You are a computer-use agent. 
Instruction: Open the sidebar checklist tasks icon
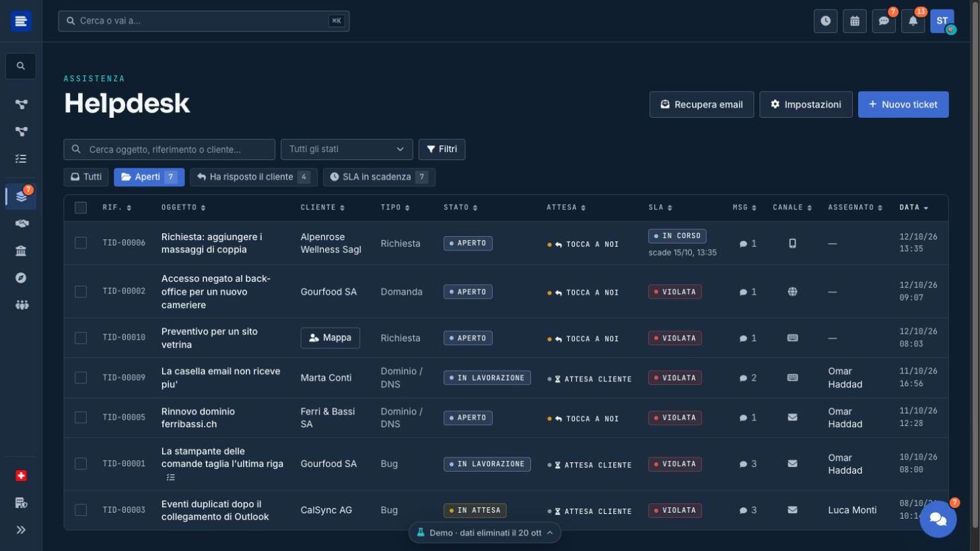[x=21, y=159]
